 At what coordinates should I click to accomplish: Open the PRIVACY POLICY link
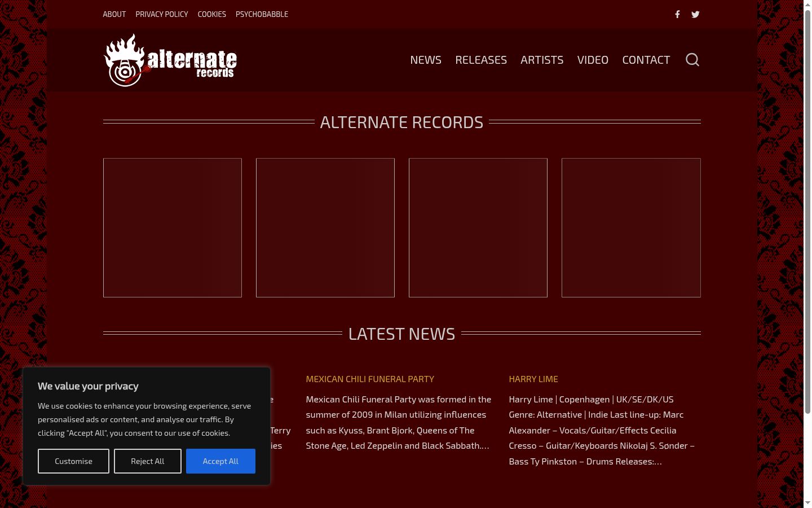pyautogui.click(x=162, y=14)
